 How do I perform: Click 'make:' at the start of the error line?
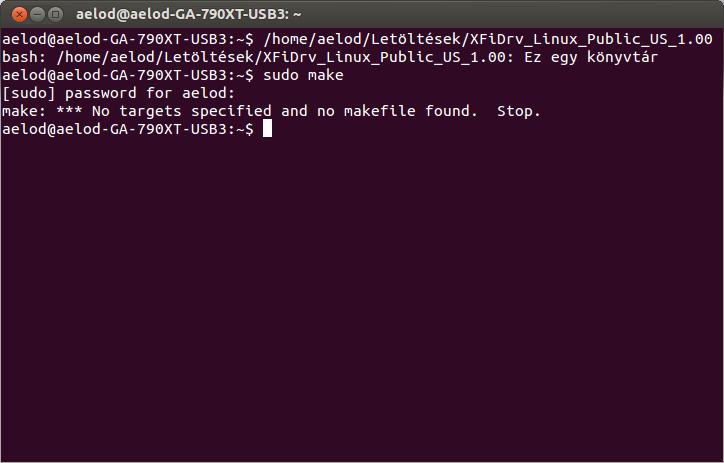pyautogui.click(x=24, y=111)
